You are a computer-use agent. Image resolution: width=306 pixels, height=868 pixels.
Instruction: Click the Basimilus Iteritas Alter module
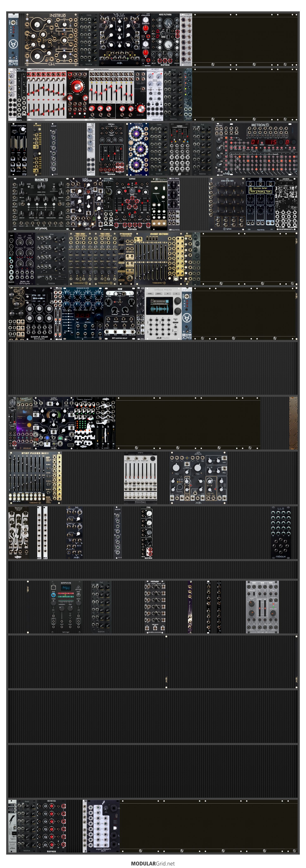[x=19, y=532]
